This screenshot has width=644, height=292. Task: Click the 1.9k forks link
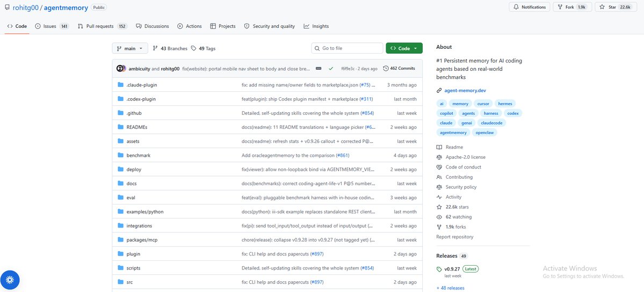(455, 227)
